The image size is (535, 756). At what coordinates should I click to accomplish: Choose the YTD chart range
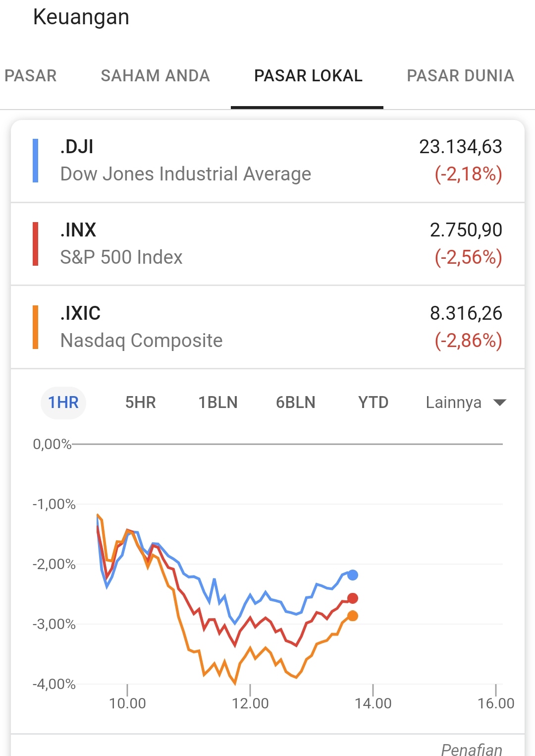373,403
